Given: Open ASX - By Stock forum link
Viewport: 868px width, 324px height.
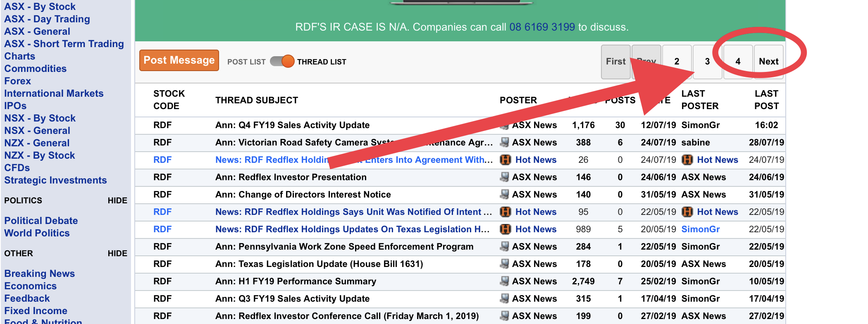Looking at the screenshot, I should 40,7.
